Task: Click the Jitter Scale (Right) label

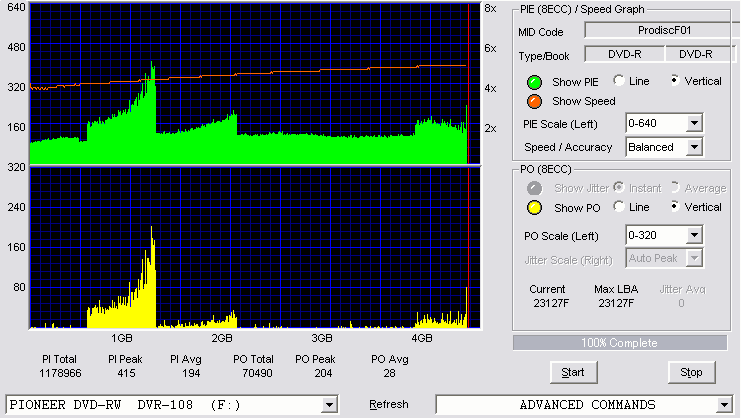Action: click(568, 260)
